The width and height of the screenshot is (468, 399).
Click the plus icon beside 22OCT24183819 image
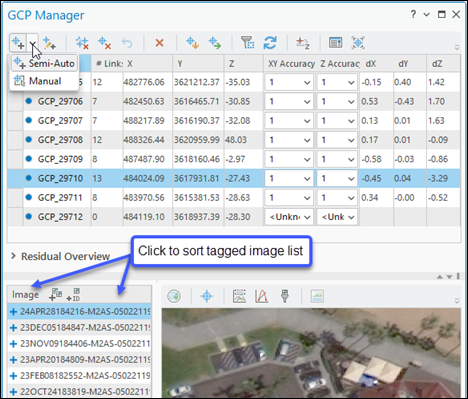pos(13,391)
